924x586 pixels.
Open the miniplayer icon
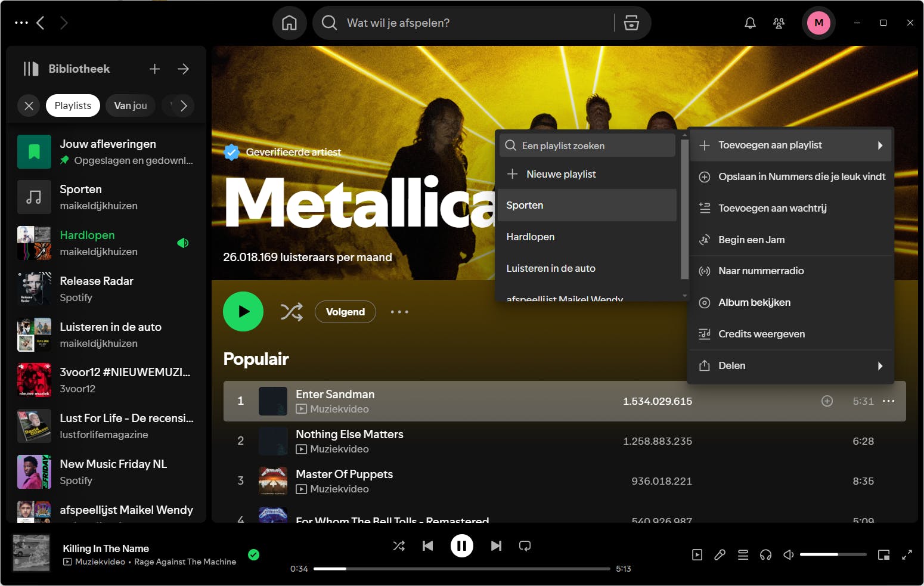[x=883, y=555]
